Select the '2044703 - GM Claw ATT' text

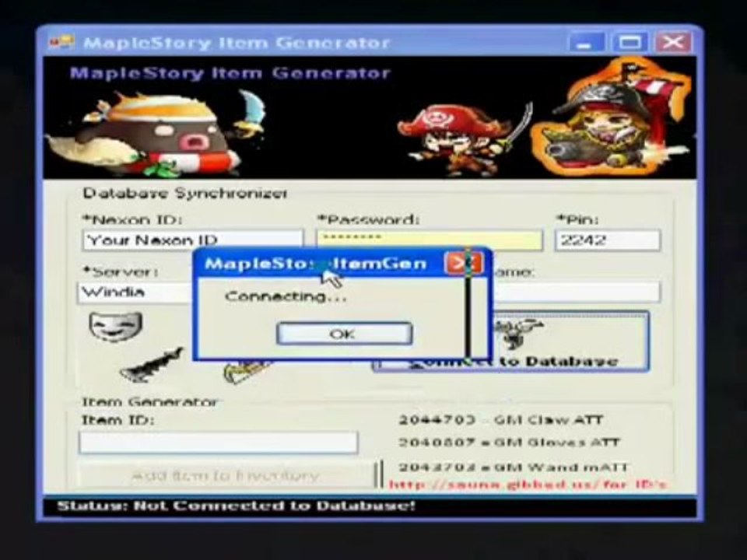pyautogui.click(x=500, y=420)
